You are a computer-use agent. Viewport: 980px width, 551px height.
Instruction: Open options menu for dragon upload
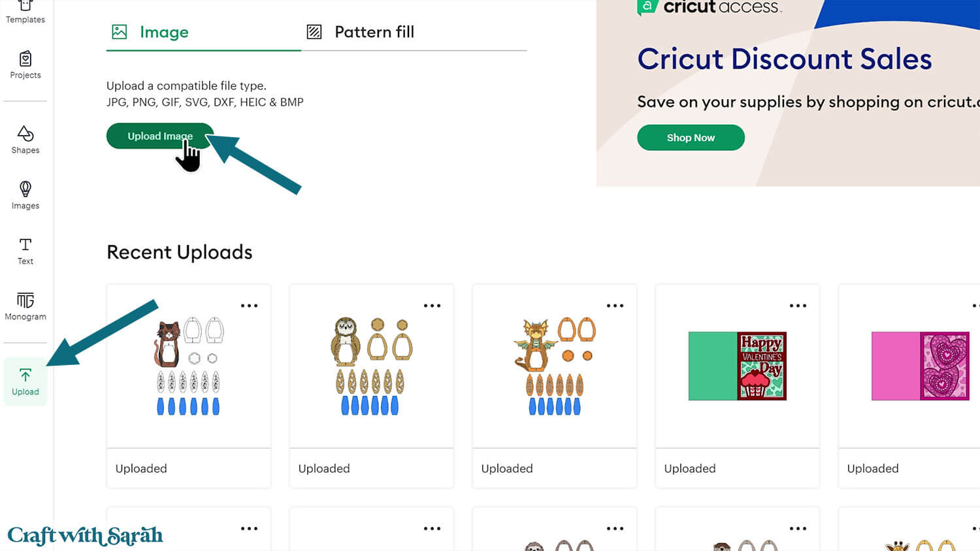tap(615, 306)
